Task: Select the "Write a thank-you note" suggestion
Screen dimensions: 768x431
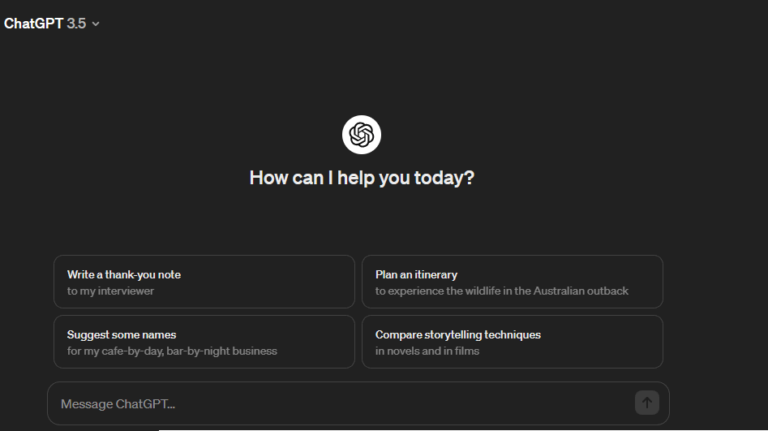Action: point(124,274)
